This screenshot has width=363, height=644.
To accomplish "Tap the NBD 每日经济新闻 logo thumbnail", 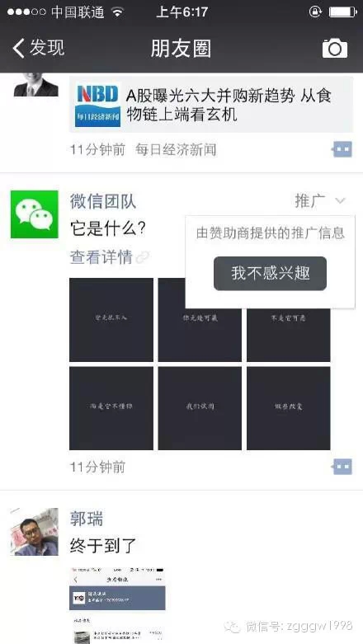I will 98,105.
